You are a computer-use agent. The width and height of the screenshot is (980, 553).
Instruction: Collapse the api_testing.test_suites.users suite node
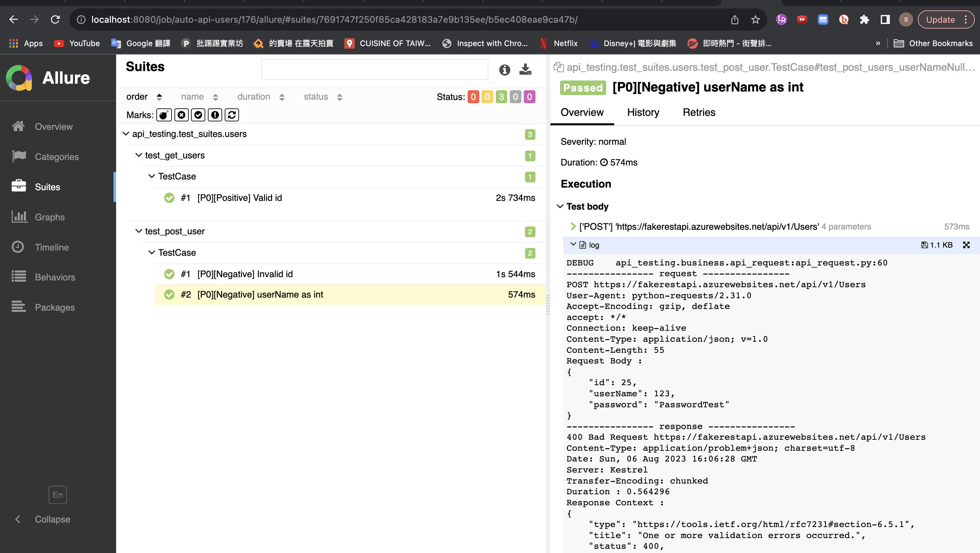[x=126, y=134]
